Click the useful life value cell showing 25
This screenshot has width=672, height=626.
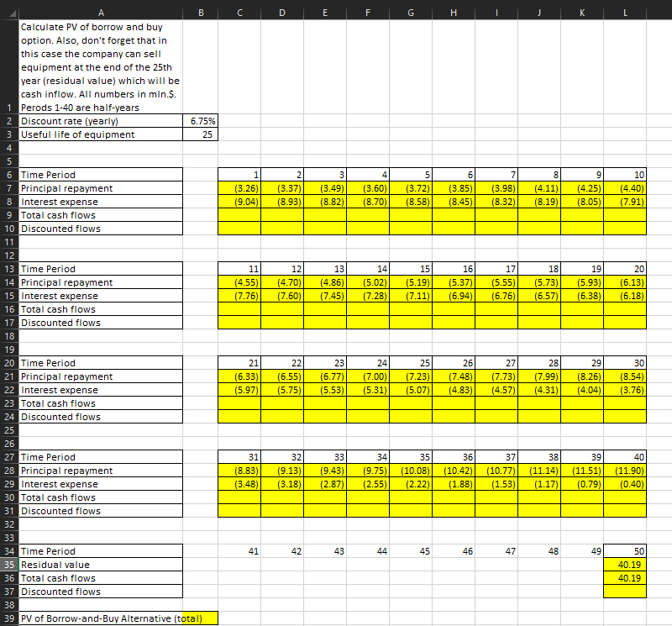click(201, 134)
